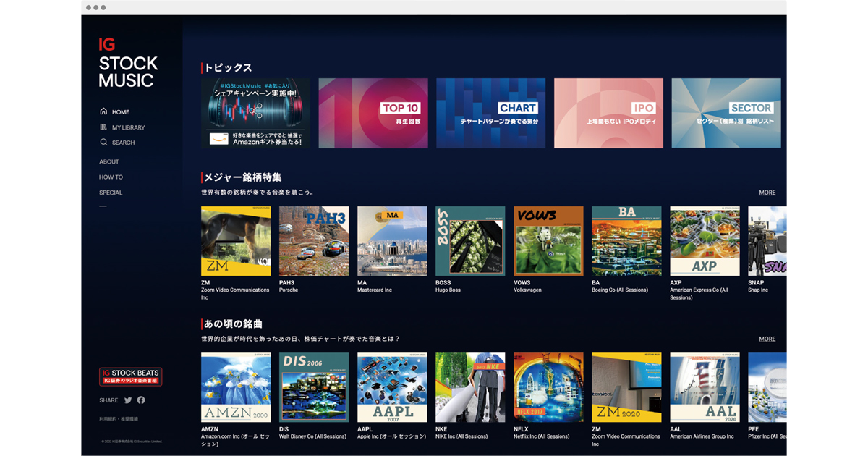
Task: Select the DIS 2006 album cover
Action: [314, 387]
